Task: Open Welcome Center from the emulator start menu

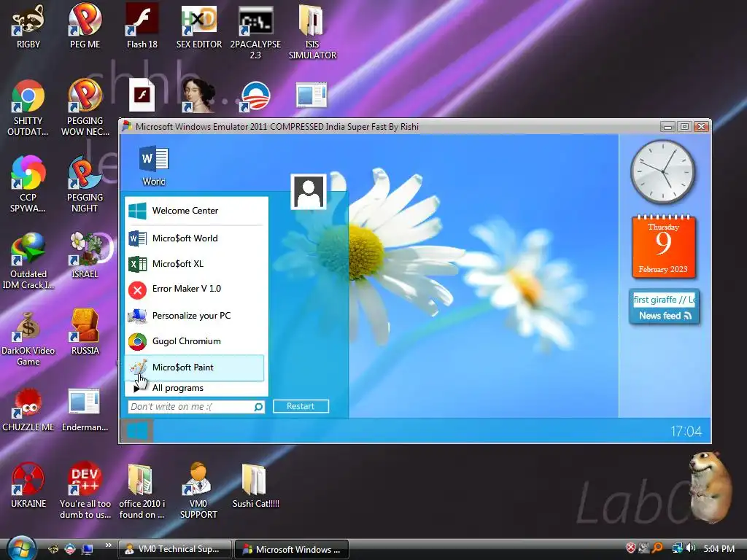Action: [x=194, y=211]
